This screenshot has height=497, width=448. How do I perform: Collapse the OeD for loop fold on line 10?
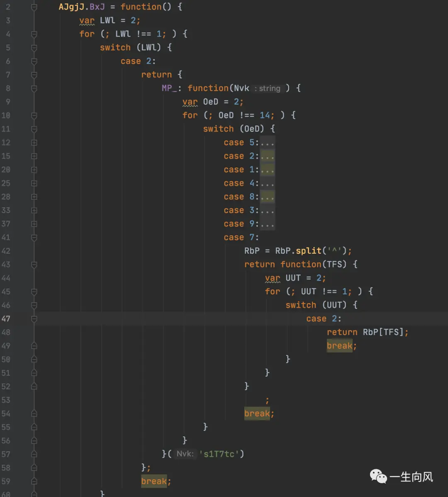point(34,115)
